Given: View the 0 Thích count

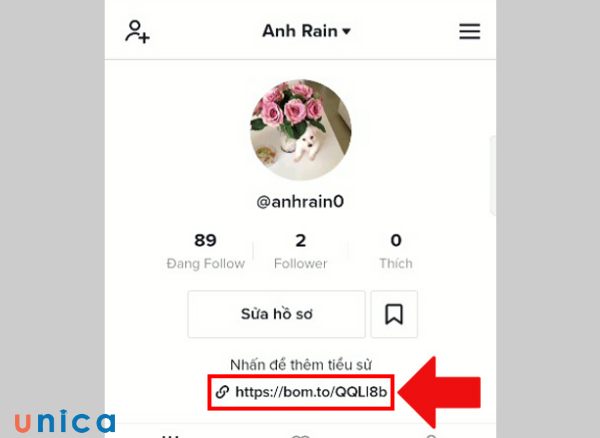Looking at the screenshot, I should (x=396, y=251).
